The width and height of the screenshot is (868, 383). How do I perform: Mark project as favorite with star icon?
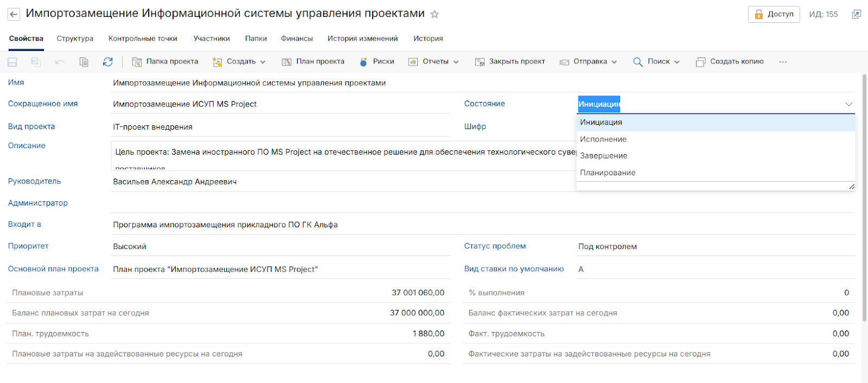tap(435, 15)
